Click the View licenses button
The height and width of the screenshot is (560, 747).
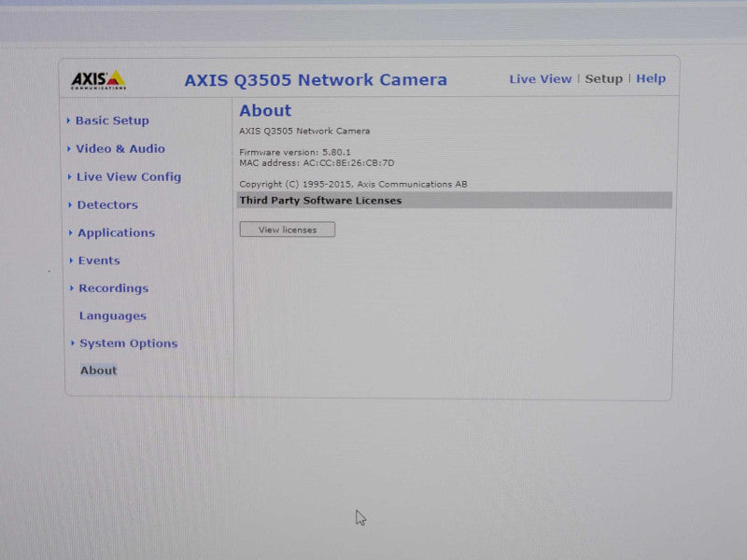(x=288, y=230)
